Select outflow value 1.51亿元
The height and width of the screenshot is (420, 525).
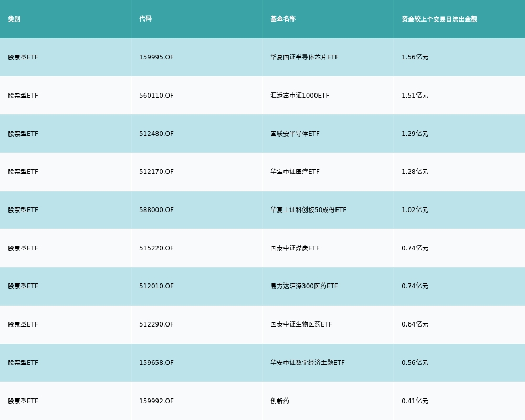click(415, 96)
